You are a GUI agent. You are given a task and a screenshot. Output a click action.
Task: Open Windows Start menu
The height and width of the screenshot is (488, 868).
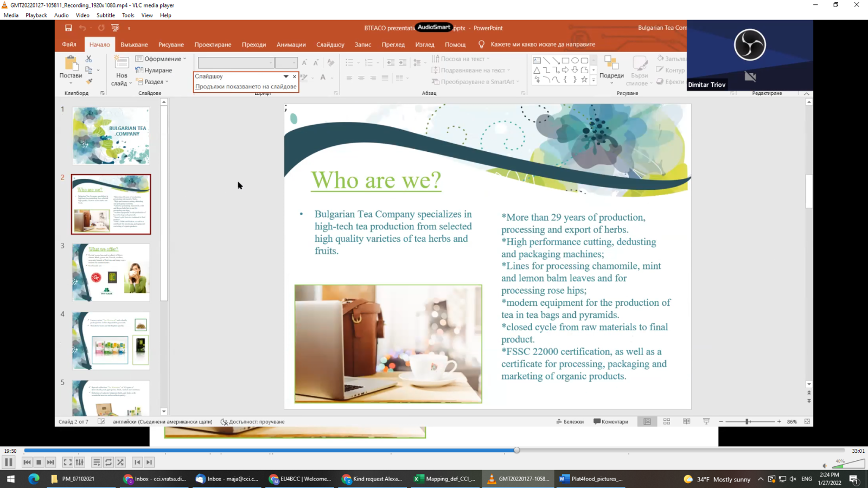point(11,479)
